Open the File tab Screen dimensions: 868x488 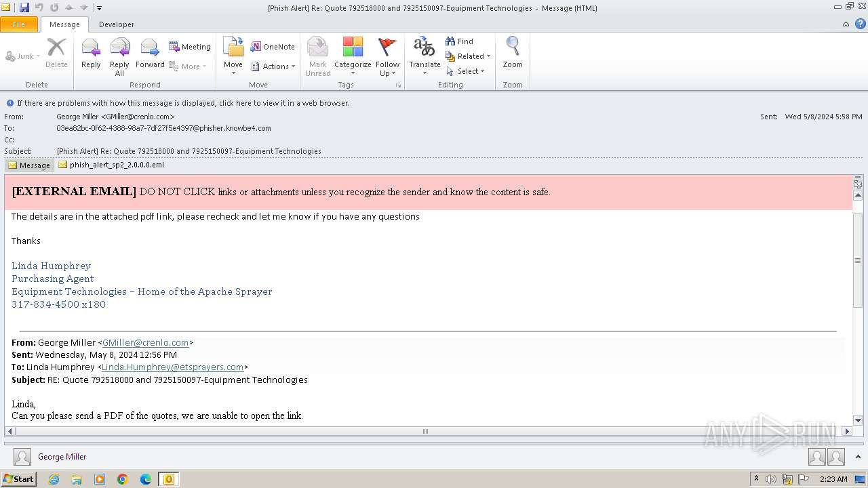19,24
